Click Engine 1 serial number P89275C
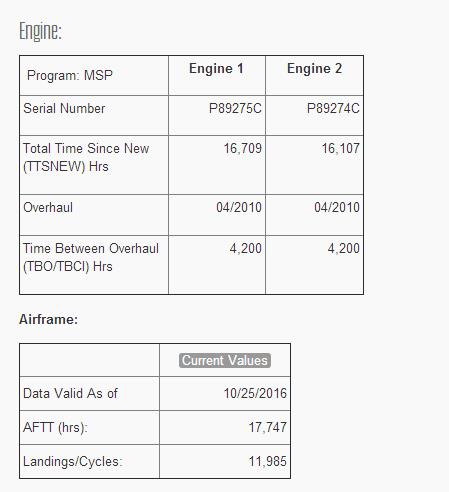 pyautogui.click(x=235, y=108)
